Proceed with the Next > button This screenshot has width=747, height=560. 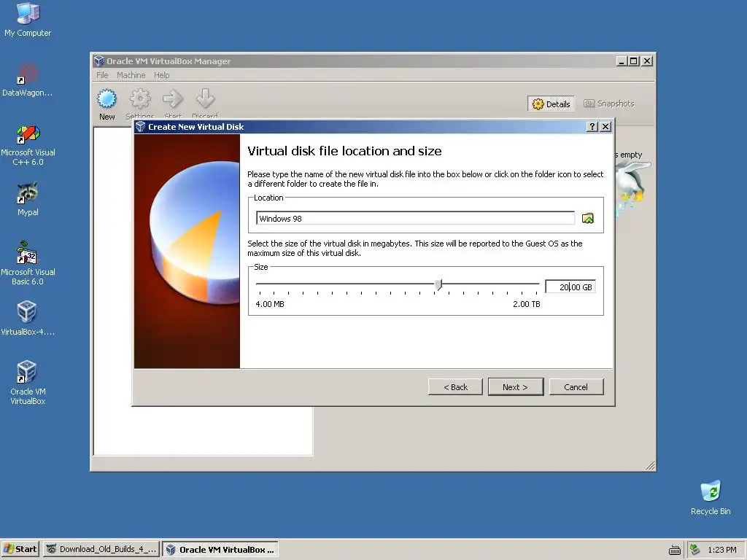click(x=516, y=387)
